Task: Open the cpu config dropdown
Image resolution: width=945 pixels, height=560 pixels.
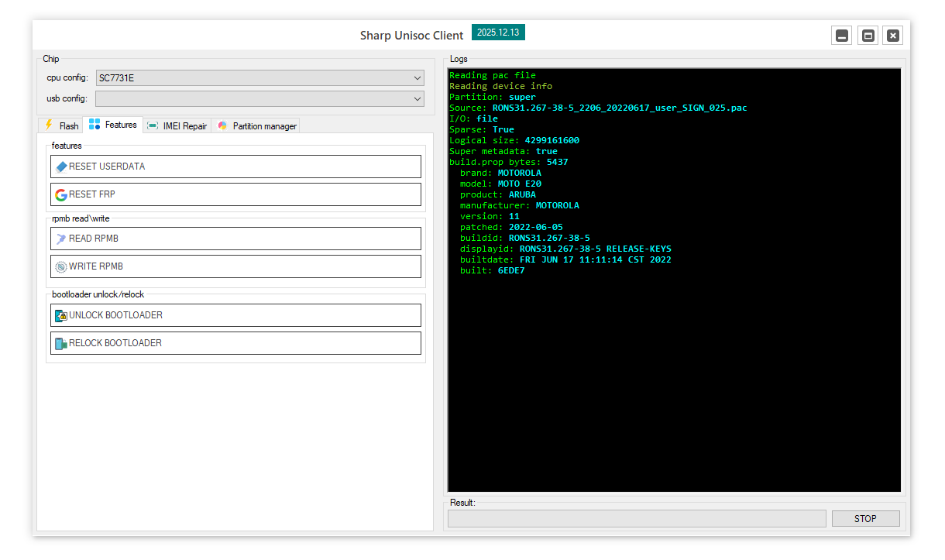Action: tap(418, 78)
